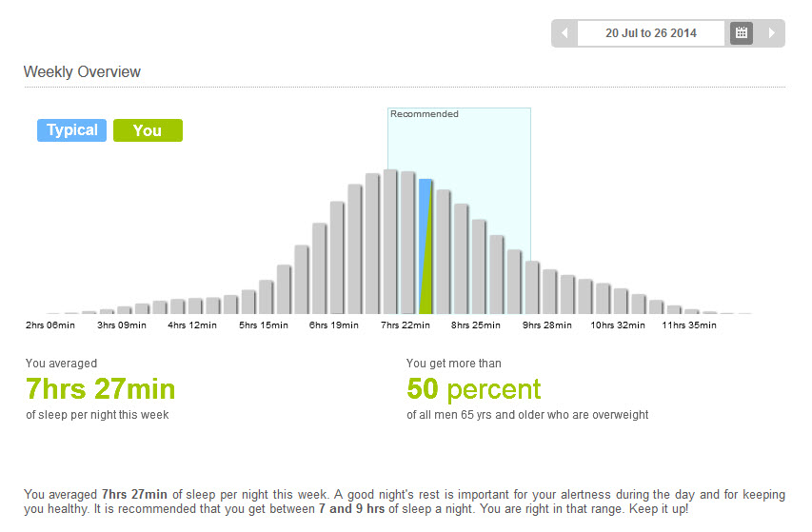
Task: Click the 5hrs 15min axis label
Action: (263, 325)
